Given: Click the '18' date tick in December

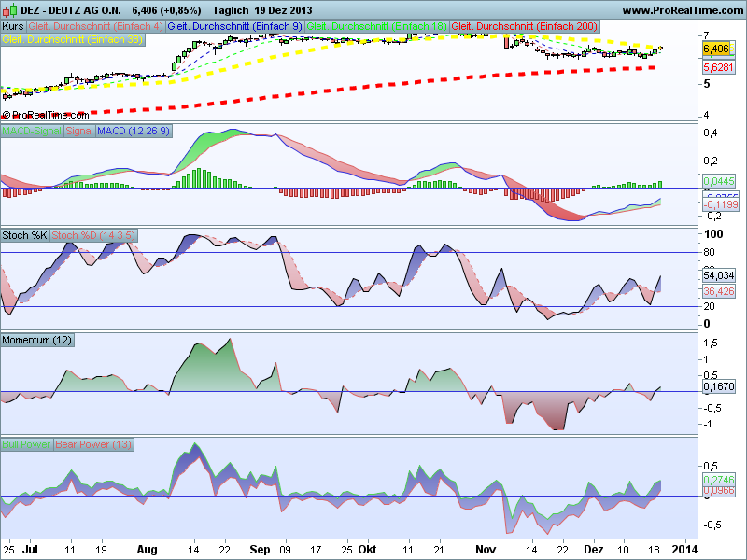Looking at the screenshot, I should (655, 550).
